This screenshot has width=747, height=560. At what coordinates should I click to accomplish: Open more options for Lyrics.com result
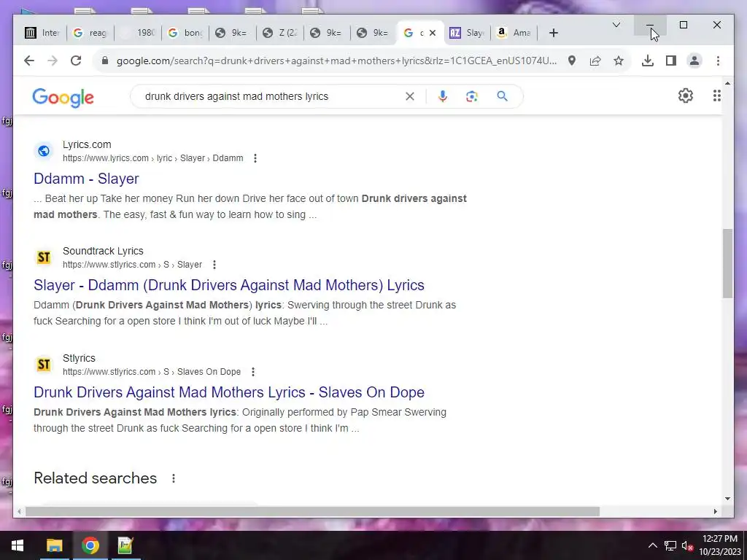point(255,158)
